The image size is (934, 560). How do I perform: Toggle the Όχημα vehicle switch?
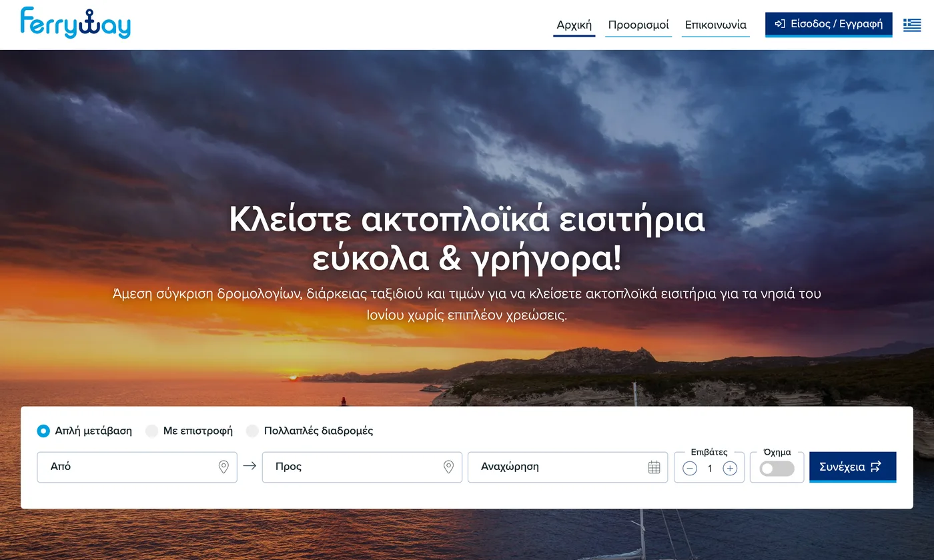(x=777, y=469)
